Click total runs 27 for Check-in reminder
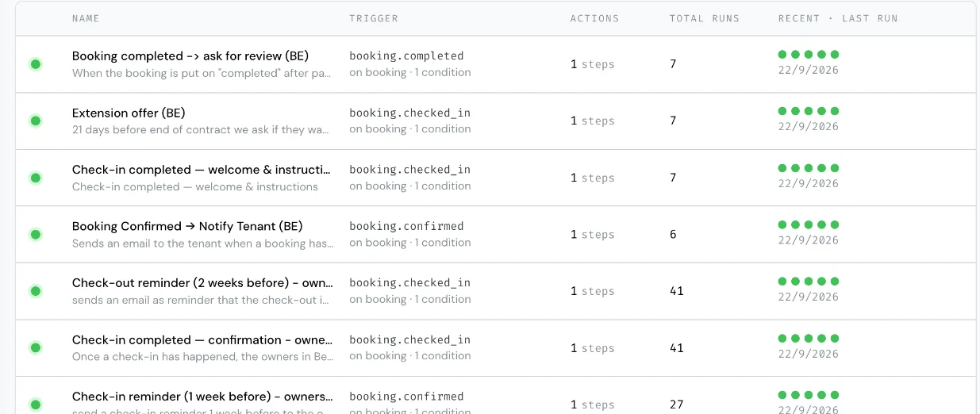Viewport: 980px width, 414px height. (676, 404)
